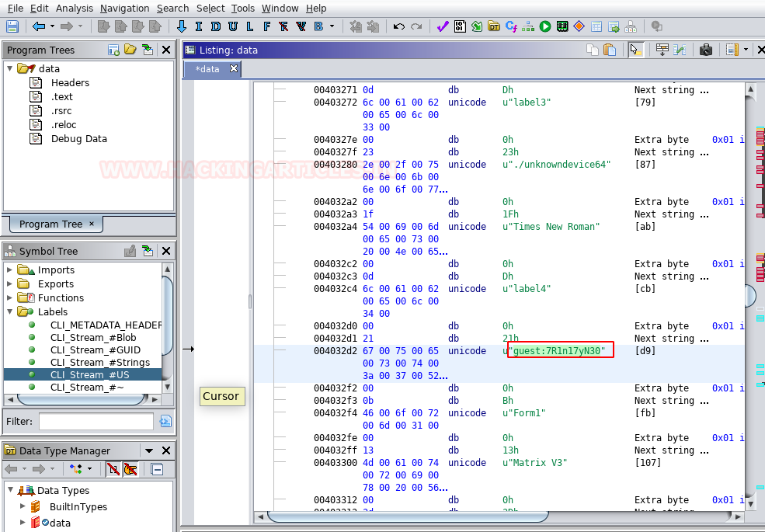Viewport: 765px width, 532px height.
Task: Click the collapse all icon in Data Type Manager
Action: (157, 469)
